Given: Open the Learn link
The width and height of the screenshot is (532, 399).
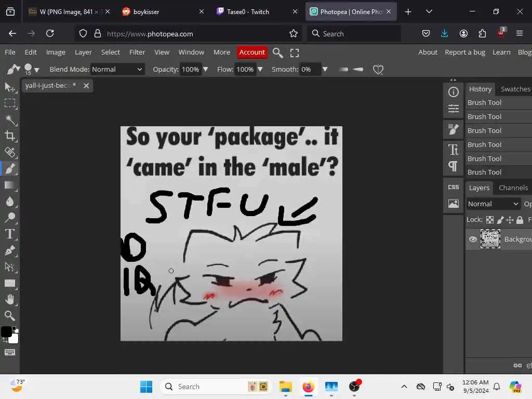Looking at the screenshot, I should [501, 52].
